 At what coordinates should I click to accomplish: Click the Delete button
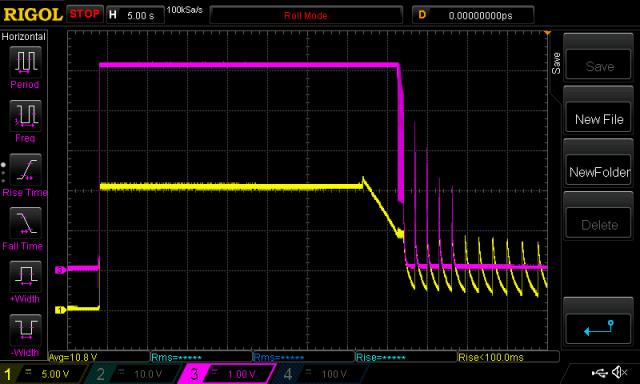coord(598,225)
